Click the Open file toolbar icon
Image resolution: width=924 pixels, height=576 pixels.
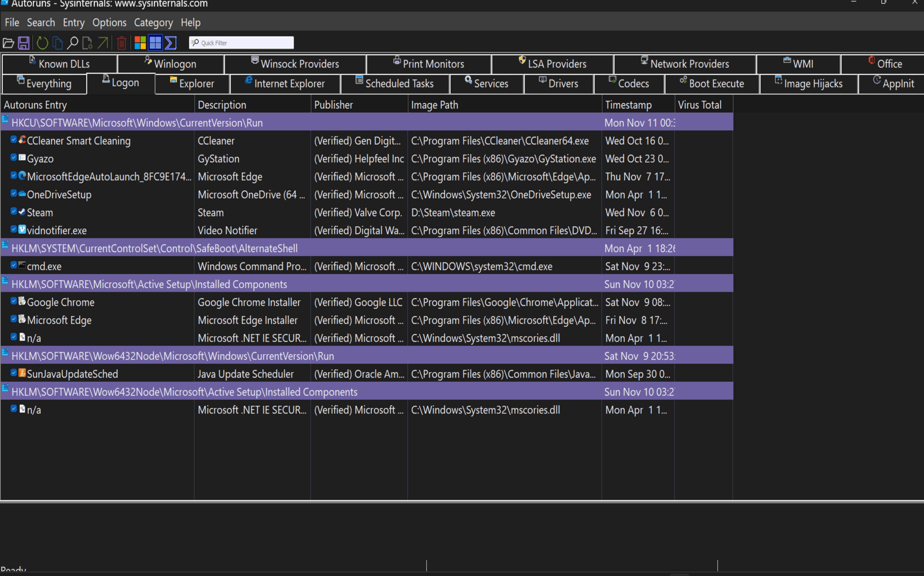point(8,43)
